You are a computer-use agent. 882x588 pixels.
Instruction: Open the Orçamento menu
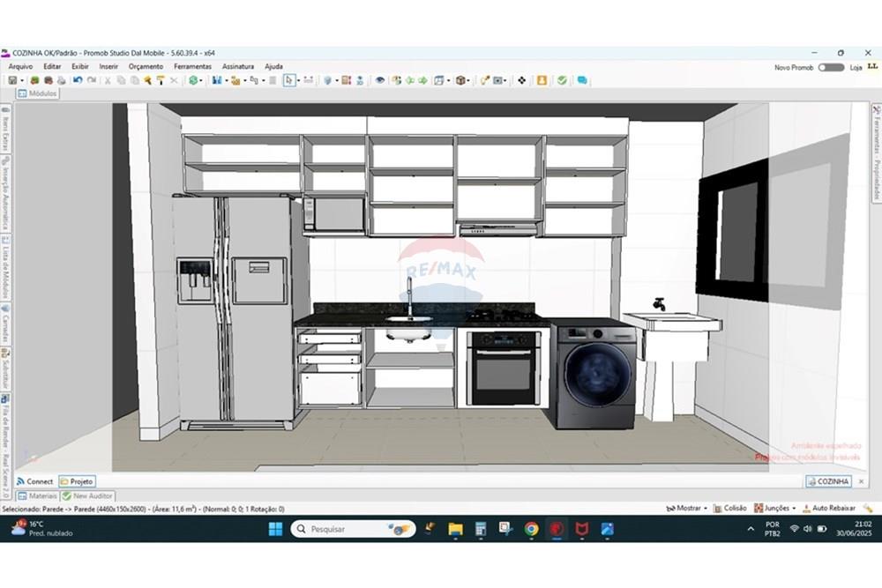pyautogui.click(x=146, y=66)
